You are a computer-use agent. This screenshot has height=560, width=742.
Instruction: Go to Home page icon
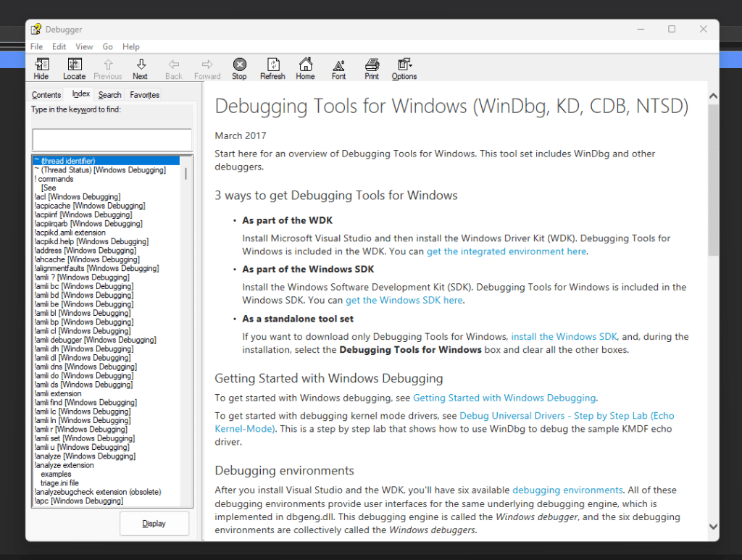coord(305,69)
